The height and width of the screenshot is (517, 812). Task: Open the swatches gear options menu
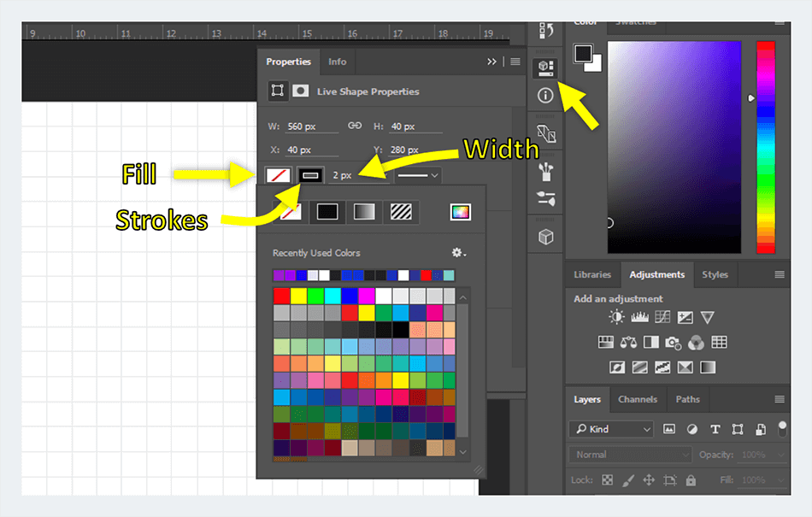tap(459, 253)
